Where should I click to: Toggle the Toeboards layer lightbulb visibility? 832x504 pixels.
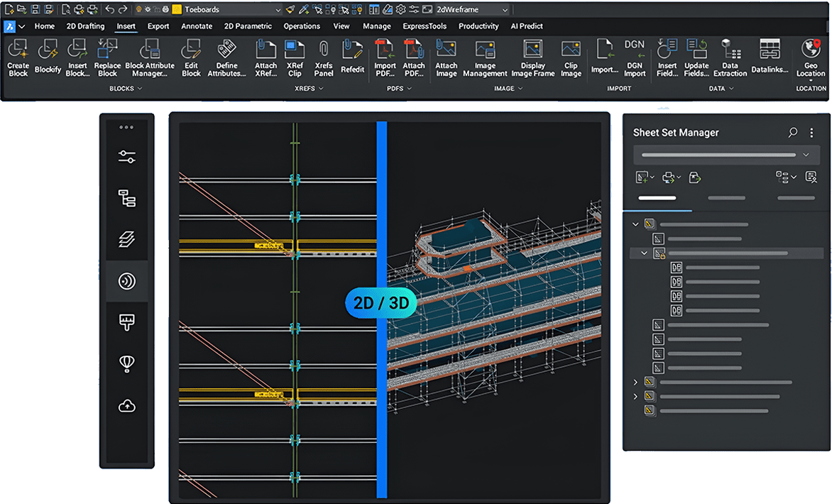[139, 9]
